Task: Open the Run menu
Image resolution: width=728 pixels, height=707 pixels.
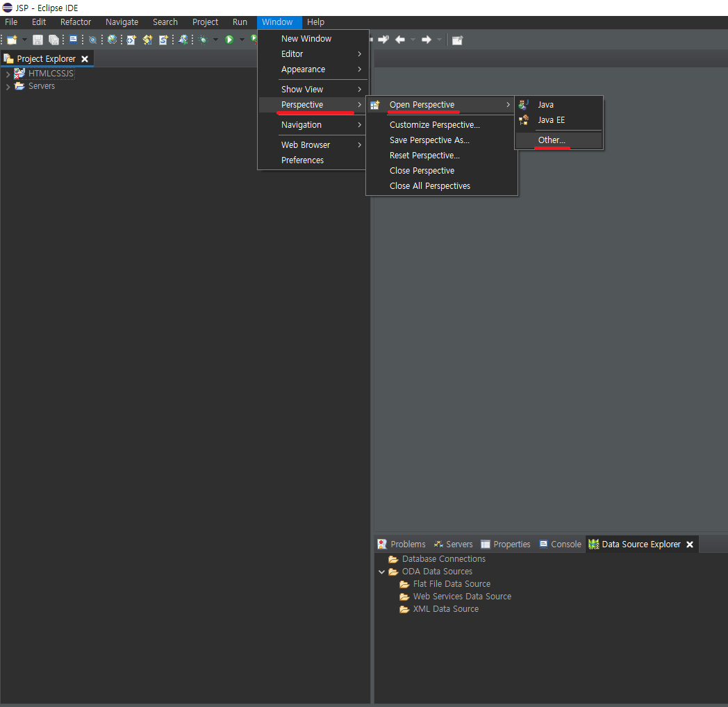Action: pyautogui.click(x=240, y=22)
